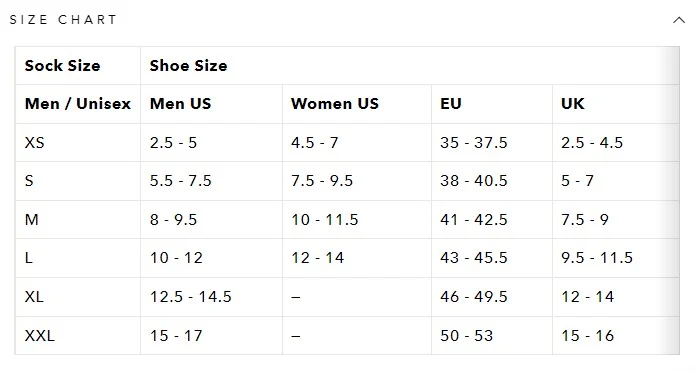The image size is (696, 371).
Task: Click the 9.5 - 11.5 UK cell
Action: [616, 258]
